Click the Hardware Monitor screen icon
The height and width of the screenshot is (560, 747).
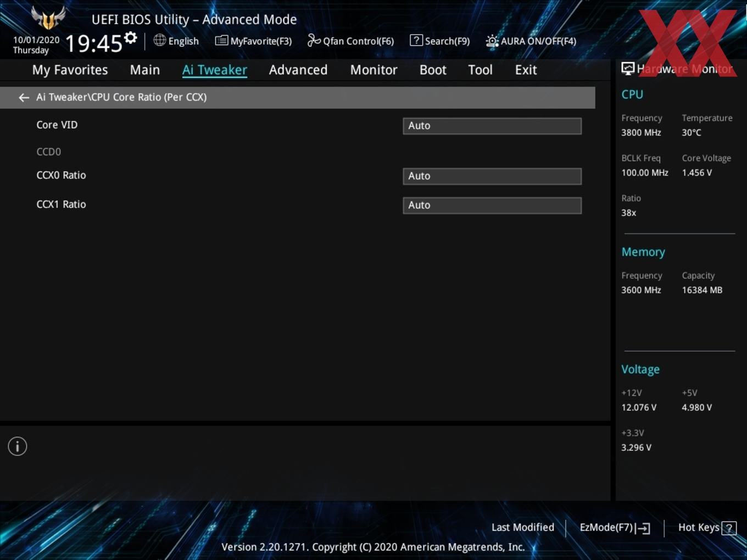pos(628,68)
